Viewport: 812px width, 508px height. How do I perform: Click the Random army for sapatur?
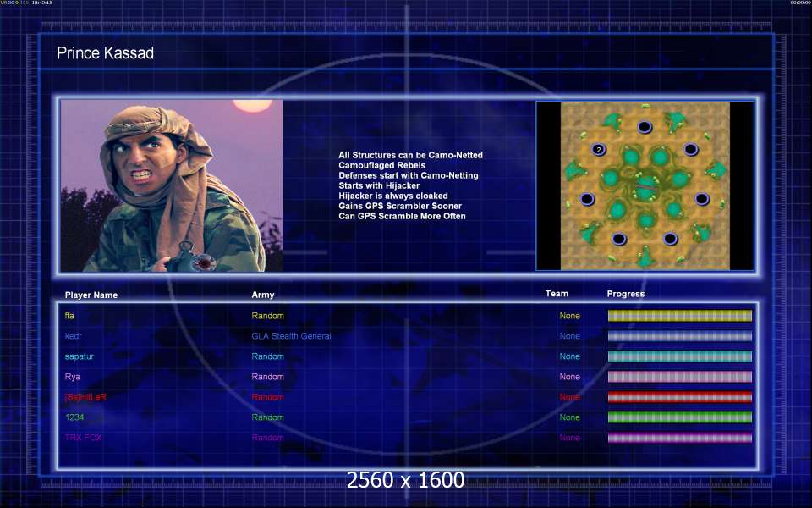268,356
